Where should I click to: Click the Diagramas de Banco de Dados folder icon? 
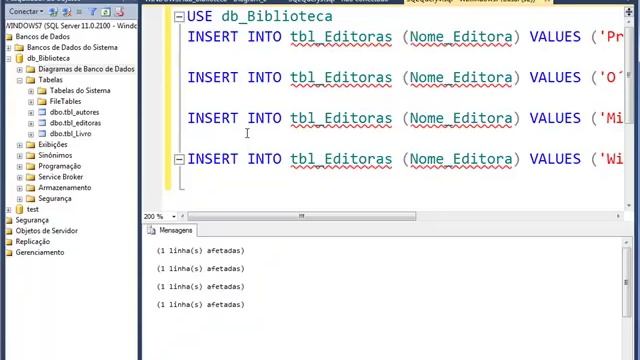pyautogui.click(x=31, y=69)
